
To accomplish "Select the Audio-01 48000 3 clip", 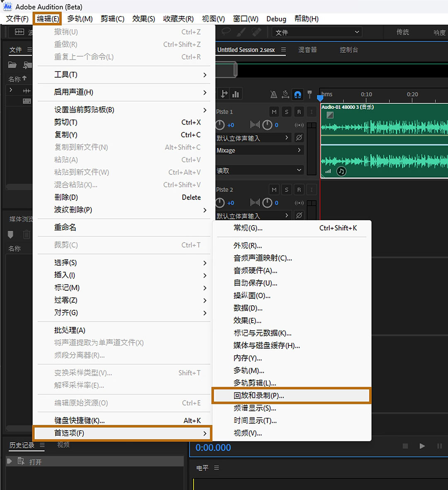I will [x=384, y=141].
